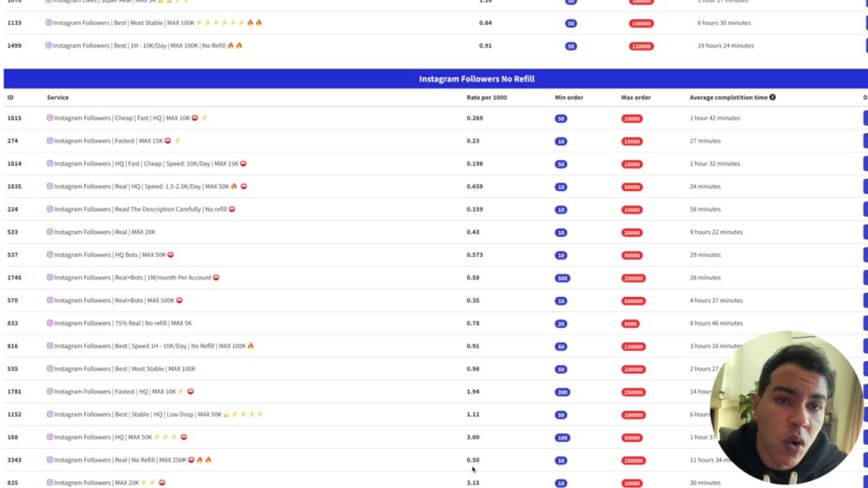Viewport: 868px width, 488px height.
Task: Click Instagram icon in service row 1499
Action: [49, 45]
